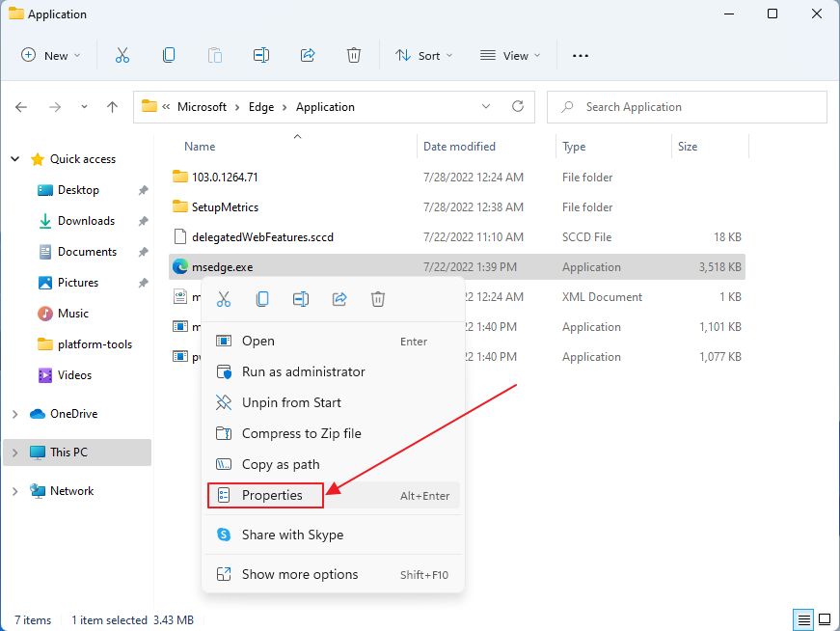Open the New dropdown menu

[x=51, y=56]
